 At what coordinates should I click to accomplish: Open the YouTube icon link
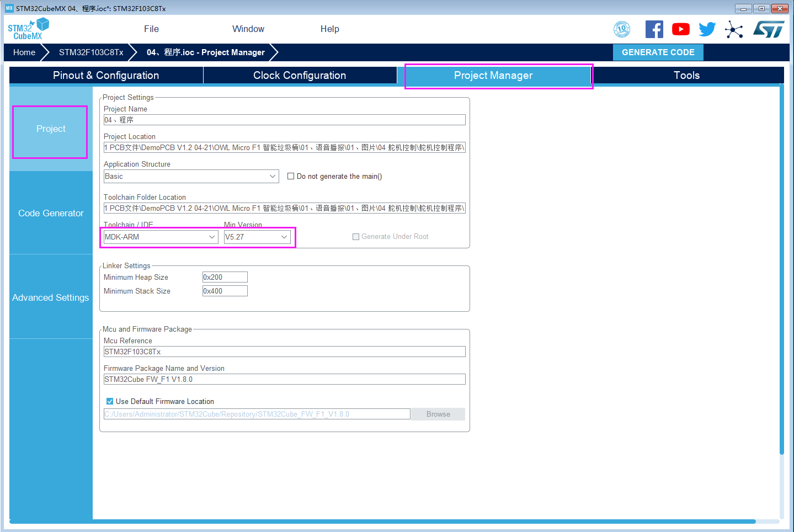(680, 29)
